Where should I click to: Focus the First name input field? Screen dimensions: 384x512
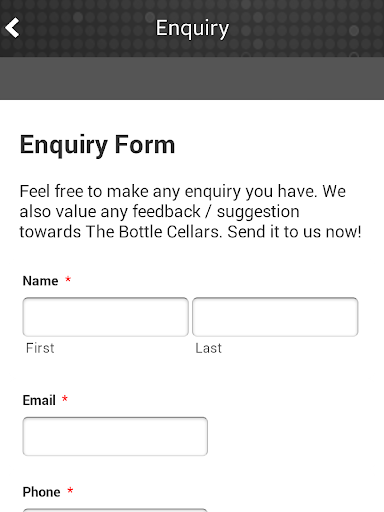(106, 317)
